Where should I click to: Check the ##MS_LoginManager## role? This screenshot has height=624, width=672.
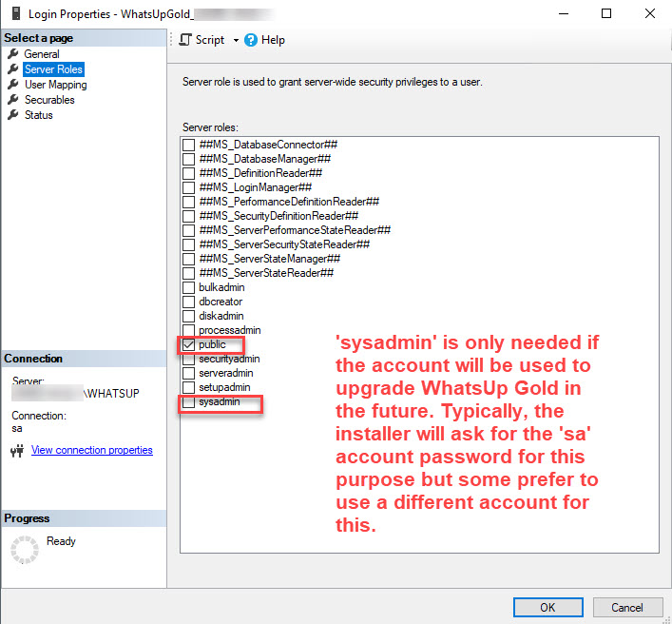[x=188, y=187]
